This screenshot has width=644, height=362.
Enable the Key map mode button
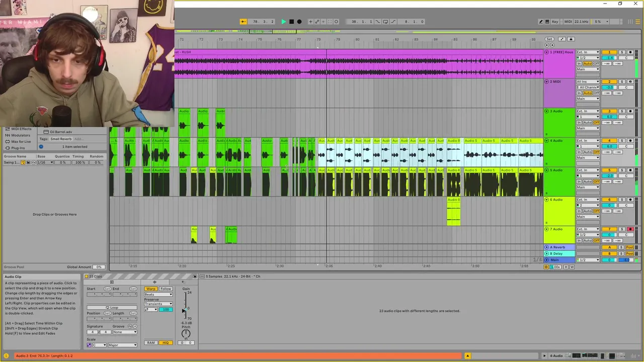pyautogui.click(x=555, y=22)
